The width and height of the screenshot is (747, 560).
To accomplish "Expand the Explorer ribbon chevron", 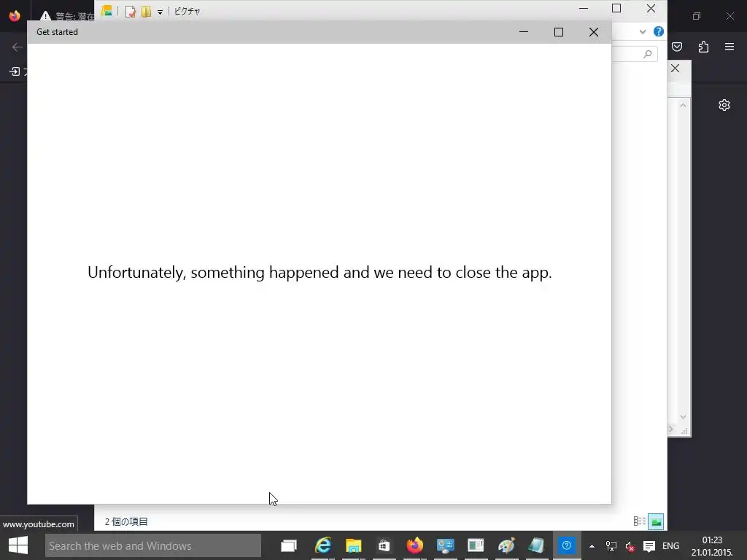I will point(643,32).
